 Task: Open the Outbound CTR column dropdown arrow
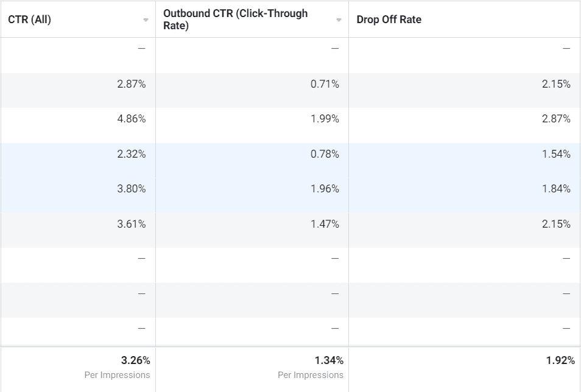tap(339, 20)
